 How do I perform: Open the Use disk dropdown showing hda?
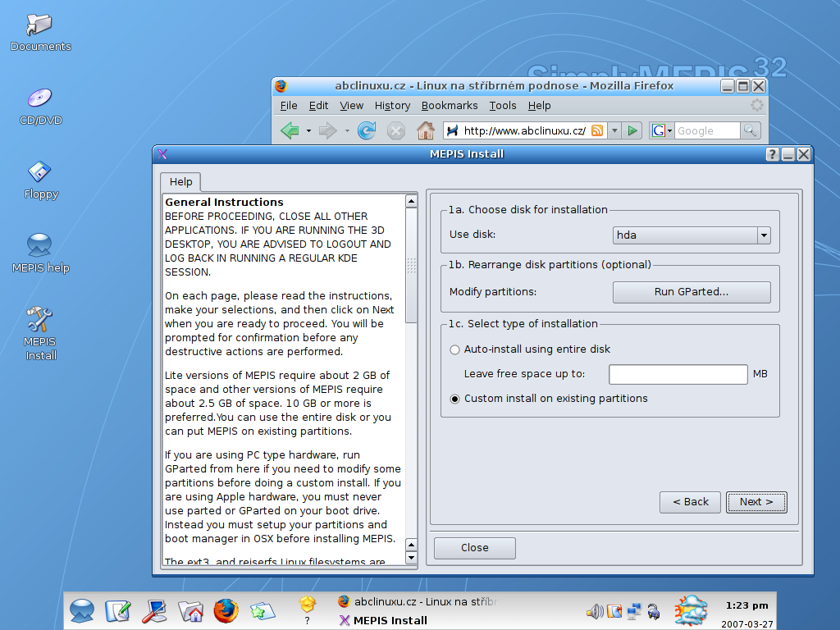coord(692,235)
